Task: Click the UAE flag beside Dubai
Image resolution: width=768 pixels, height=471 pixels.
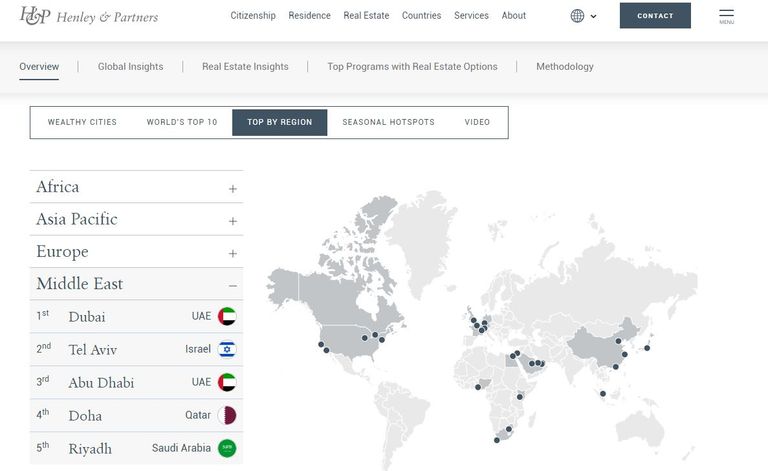Action: point(227,316)
